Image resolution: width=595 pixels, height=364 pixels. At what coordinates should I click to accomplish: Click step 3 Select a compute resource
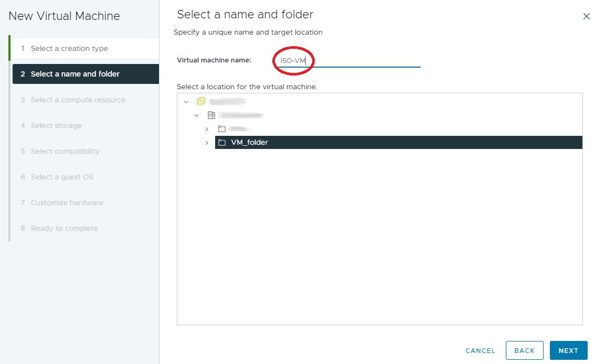coord(78,100)
